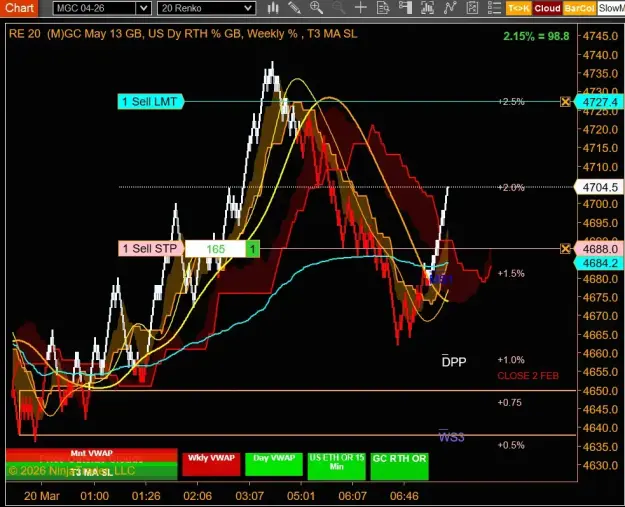Screen dimensions: 625x507
Task: Click the 4745.0 price axis label
Action: 600,36
